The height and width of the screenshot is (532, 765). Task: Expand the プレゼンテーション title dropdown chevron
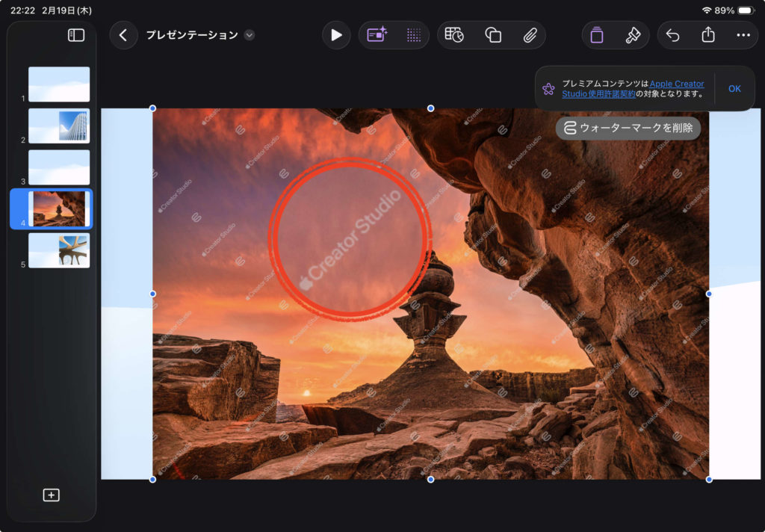(250, 35)
